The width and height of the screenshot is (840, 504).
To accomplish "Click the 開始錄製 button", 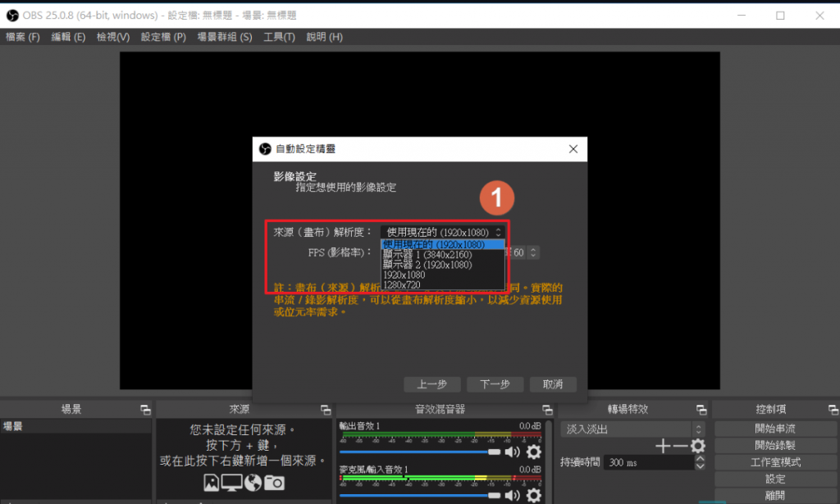I will (x=775, y=445).
